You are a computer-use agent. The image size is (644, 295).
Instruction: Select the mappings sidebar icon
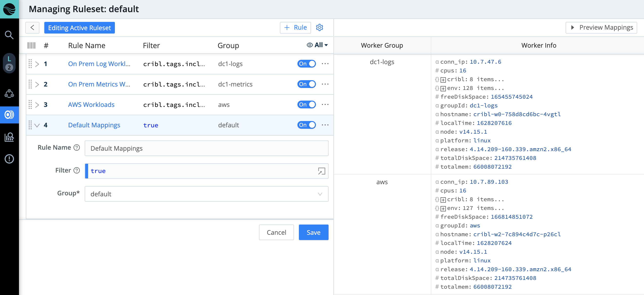(x=9, y=115)
